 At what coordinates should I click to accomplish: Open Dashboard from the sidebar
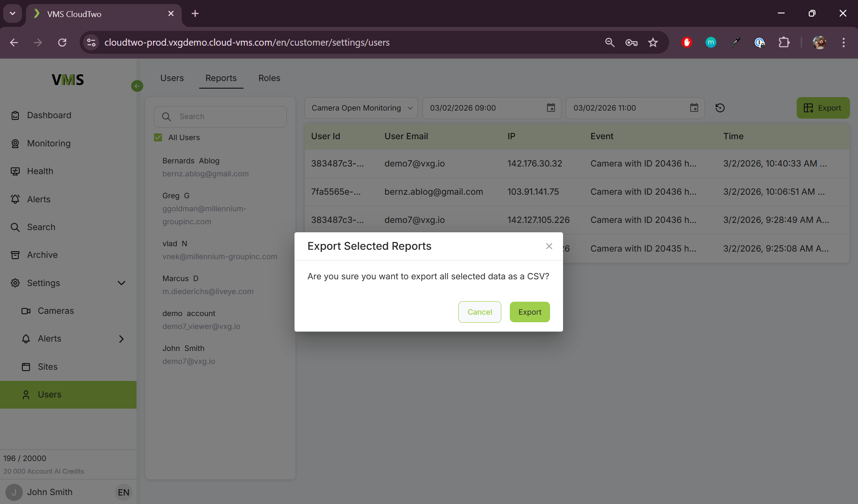click(49, 115)
